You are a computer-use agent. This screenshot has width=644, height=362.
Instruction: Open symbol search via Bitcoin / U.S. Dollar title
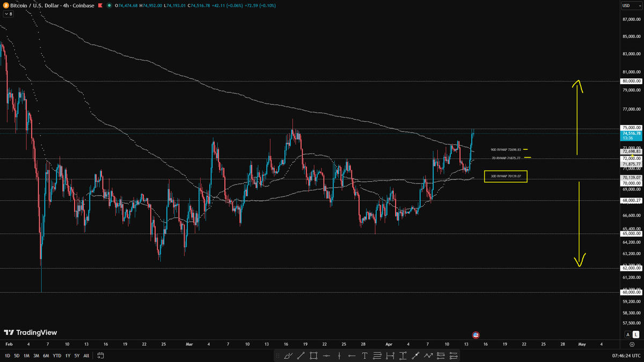point(35,5)
